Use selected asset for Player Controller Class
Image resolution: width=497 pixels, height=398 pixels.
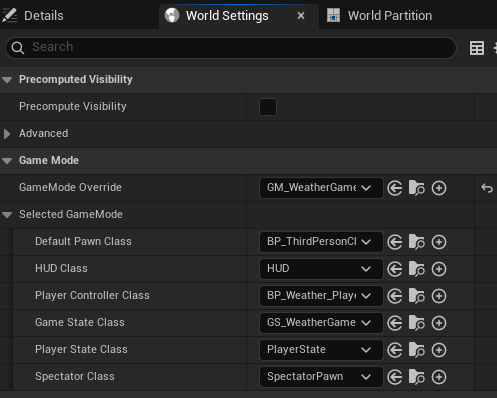pyautogui.click(x=395, y=296)
